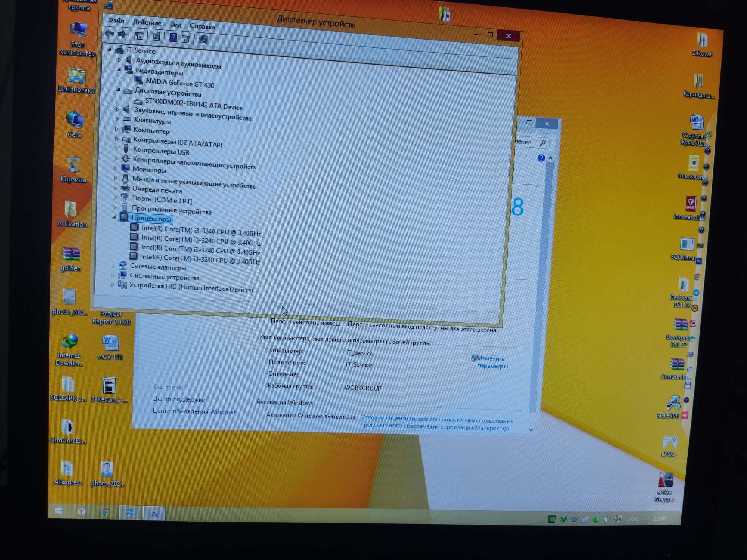Image resolution: width=747 pixels, height=560 pixels.
Task: Click the scan for hardware changes toolbar icon
Action: click(x=203, y=39)
